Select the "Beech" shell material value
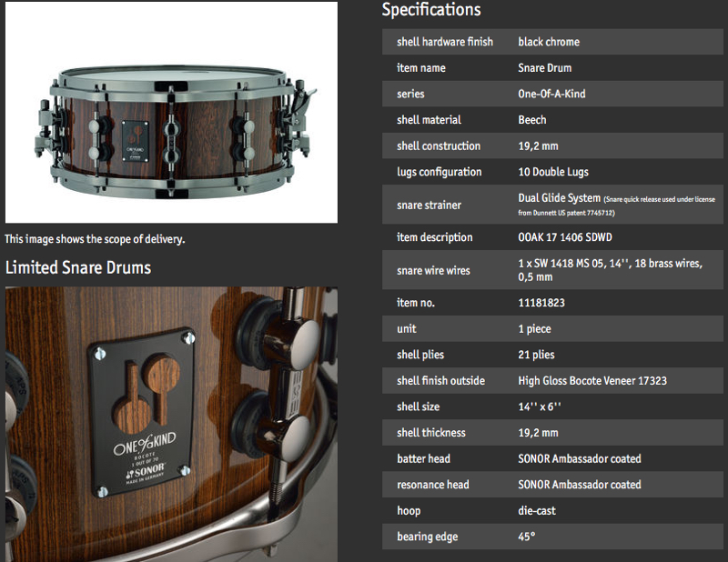Screen dimensions: 728x562 (532, 120)
